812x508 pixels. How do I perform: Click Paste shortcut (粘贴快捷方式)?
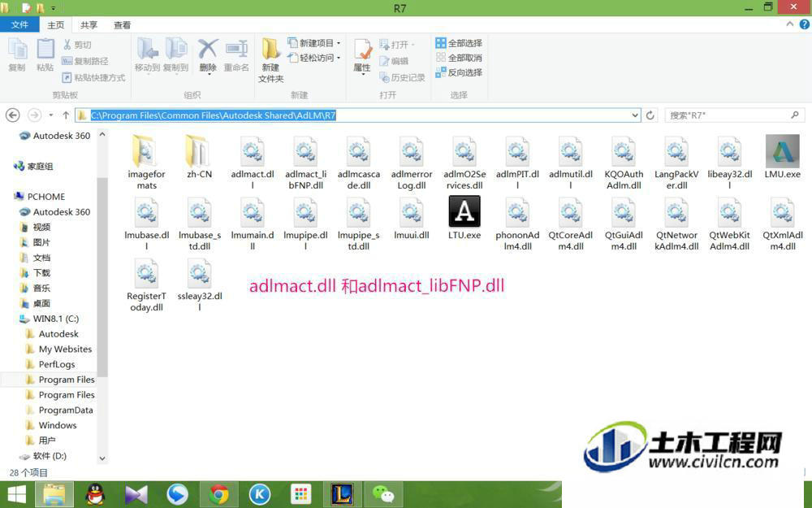coord(93,78)
